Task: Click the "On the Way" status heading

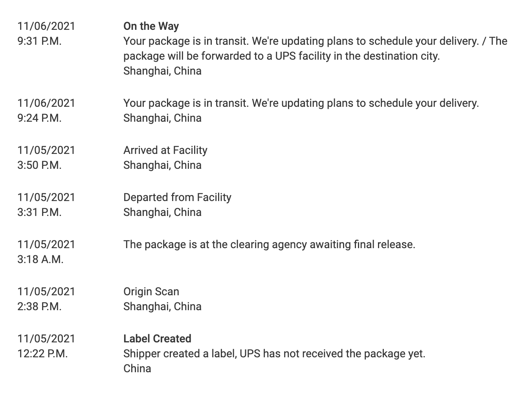Action: pos(151,26)
